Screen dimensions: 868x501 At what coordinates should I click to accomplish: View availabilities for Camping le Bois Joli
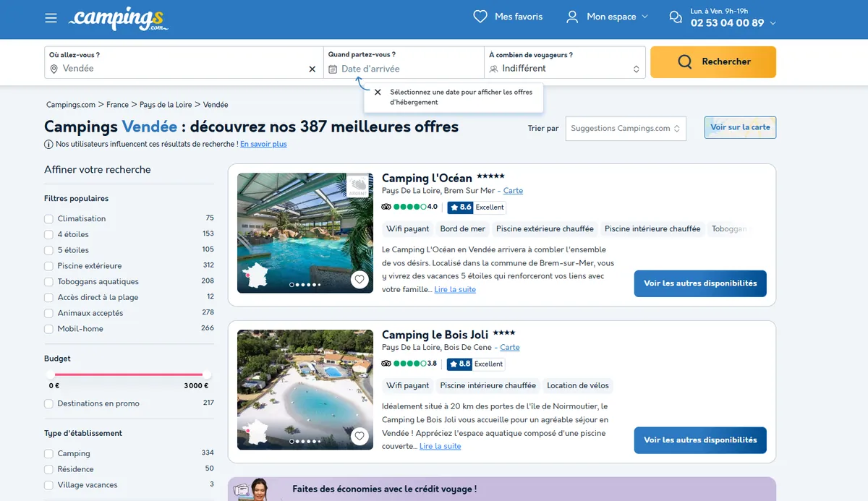(700, 440)
